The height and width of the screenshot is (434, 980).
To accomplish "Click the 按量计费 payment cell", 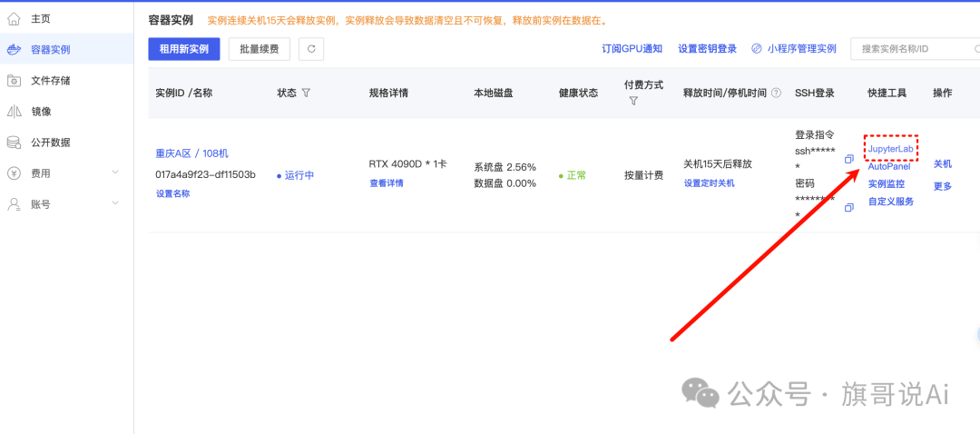I will click(x=643, y=176).
